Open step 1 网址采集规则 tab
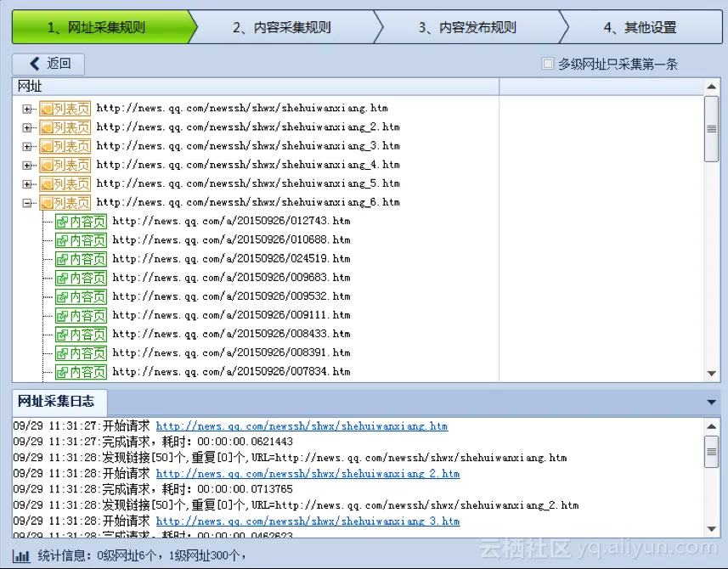 click(101, 27)
